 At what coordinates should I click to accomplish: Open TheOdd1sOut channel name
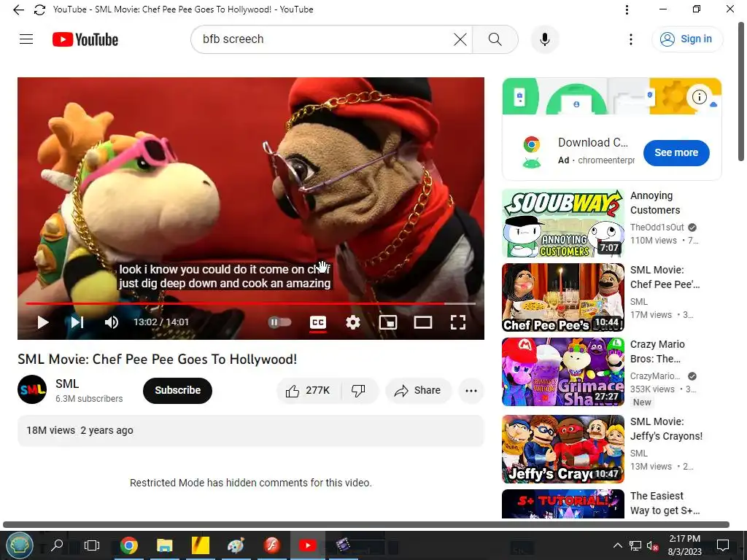tap(657, 227)
